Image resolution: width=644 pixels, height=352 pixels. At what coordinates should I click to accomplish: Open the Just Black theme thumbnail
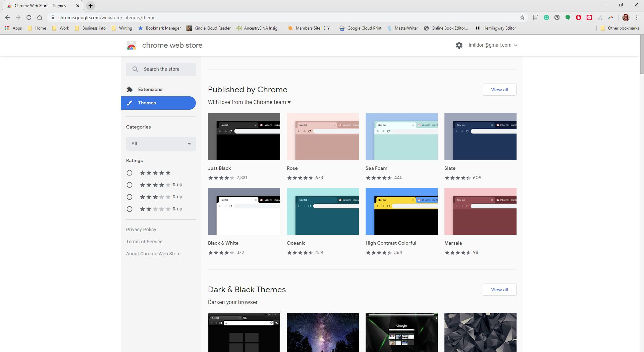(x=244, y=137)
